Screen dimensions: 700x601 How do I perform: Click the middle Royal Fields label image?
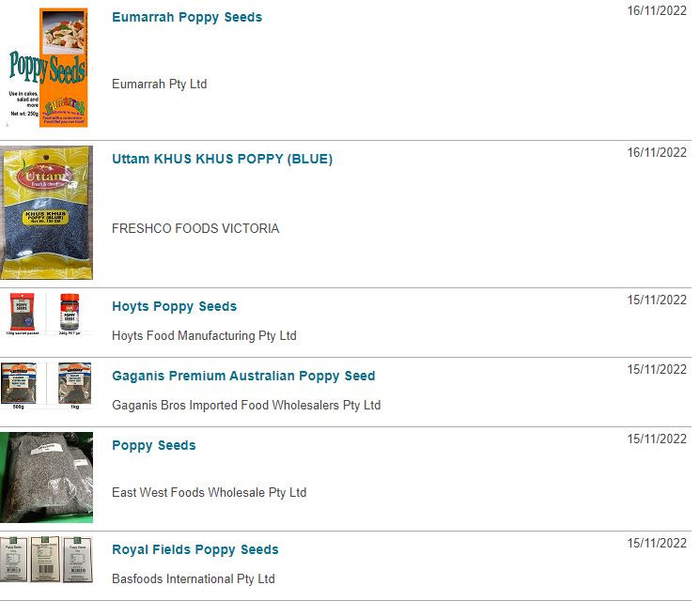point(45,560)
